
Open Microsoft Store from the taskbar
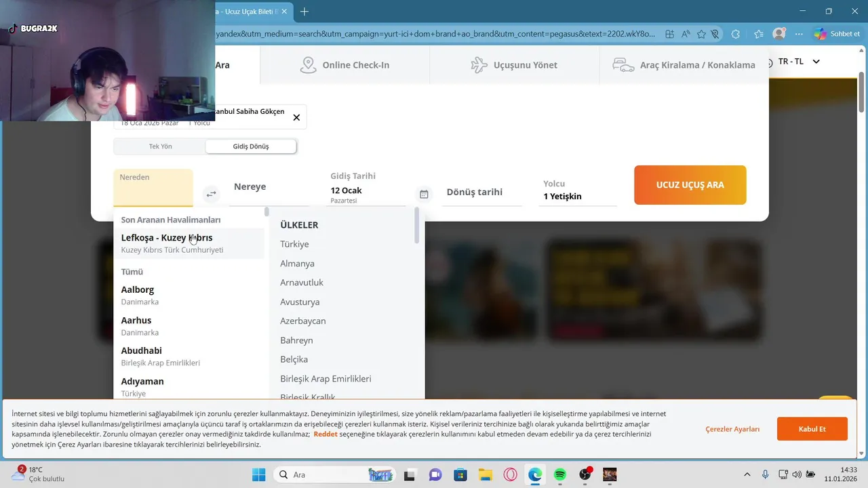[x=460, y=474]
